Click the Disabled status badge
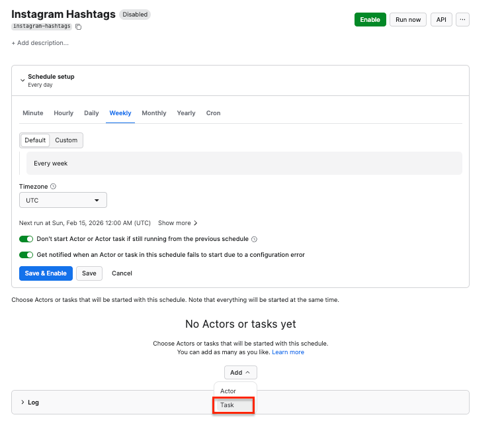504x433 pixels. [x=135, y=15]
